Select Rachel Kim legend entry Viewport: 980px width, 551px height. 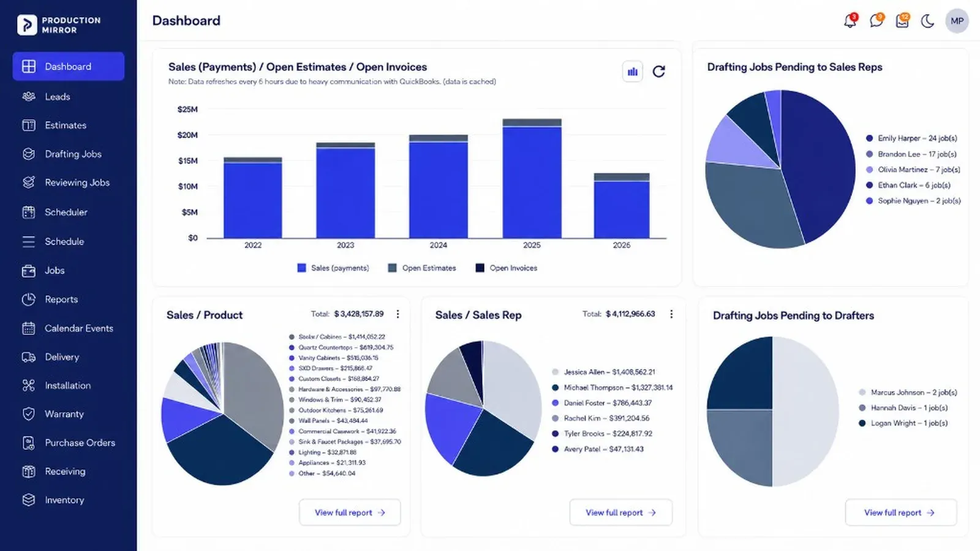[x=600, y=418]
